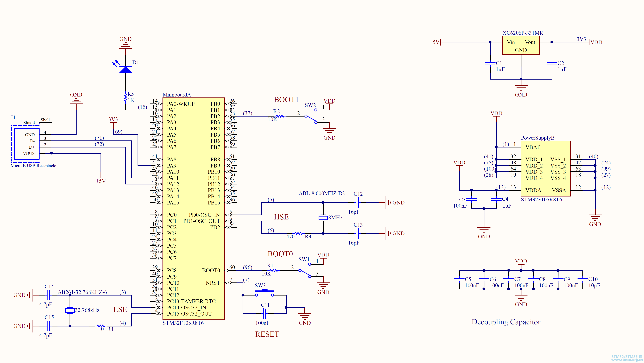Click the 'VDDA' pin name
644x363 pixels.
click(533, 190)
